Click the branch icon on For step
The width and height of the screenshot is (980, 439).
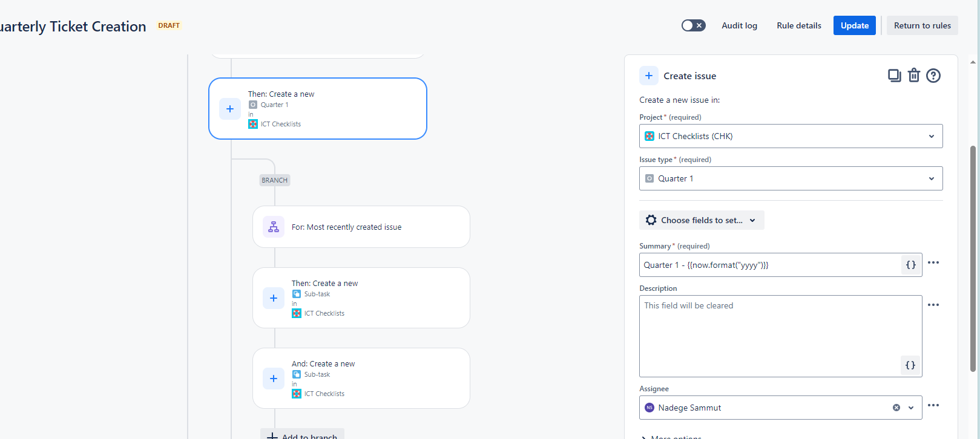coord(274,227)
